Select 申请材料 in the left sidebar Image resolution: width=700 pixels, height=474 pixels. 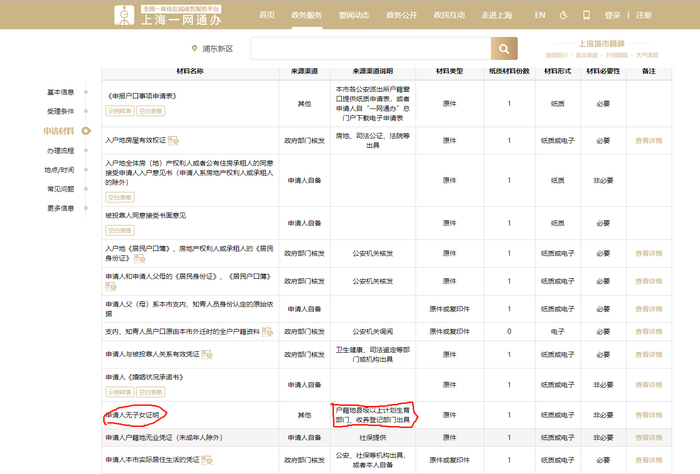59,131
